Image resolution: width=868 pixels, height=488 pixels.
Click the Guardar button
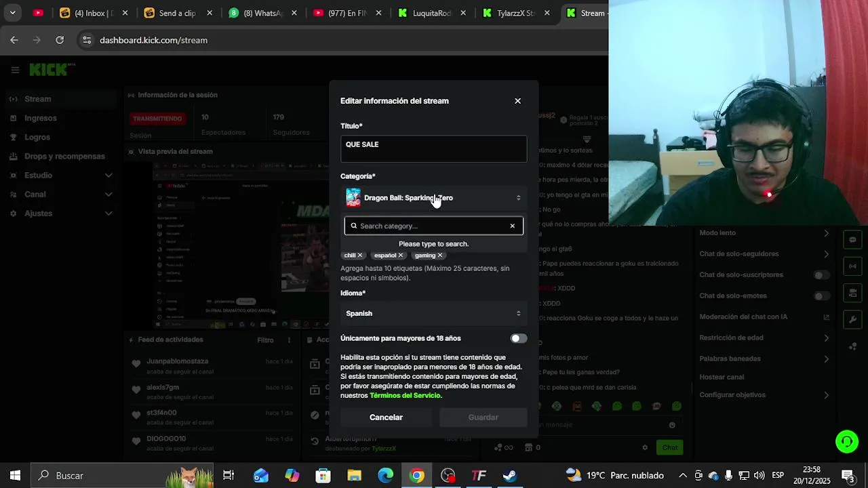483,418
